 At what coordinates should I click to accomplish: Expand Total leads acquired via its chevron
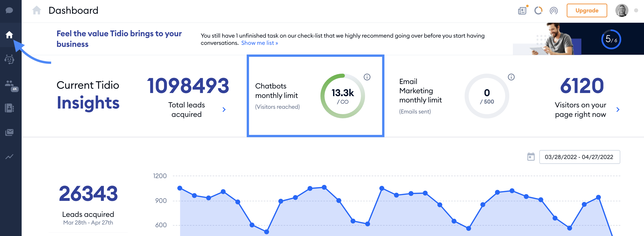[x=224, y=109]
